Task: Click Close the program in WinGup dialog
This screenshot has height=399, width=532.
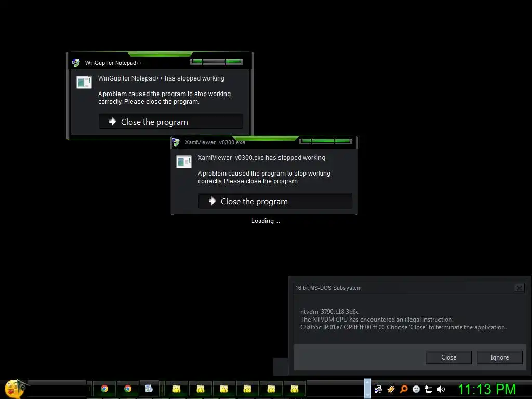Action: coord(170,122)
